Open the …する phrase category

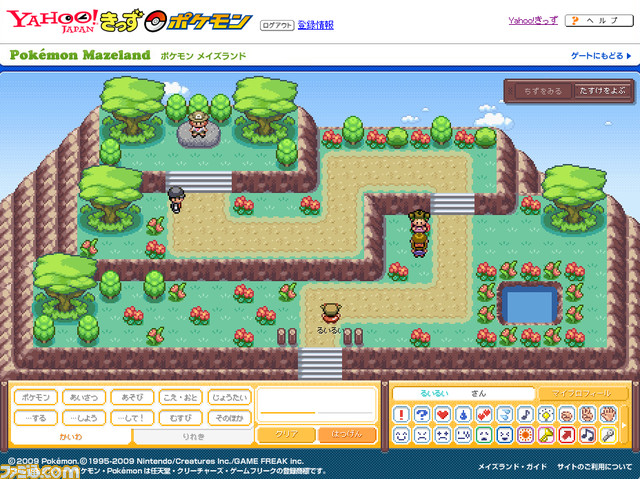click(36, 418)
